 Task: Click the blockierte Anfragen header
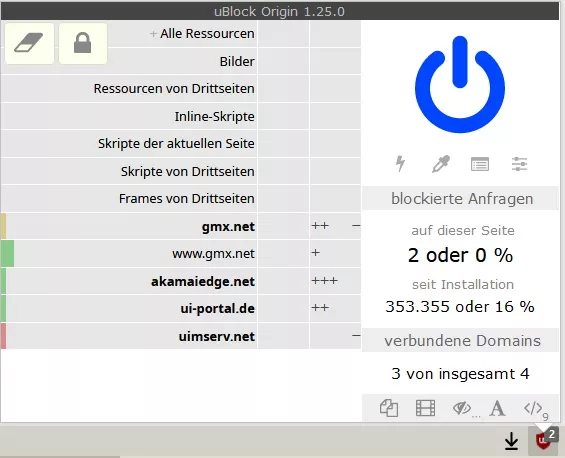[461, 199]
